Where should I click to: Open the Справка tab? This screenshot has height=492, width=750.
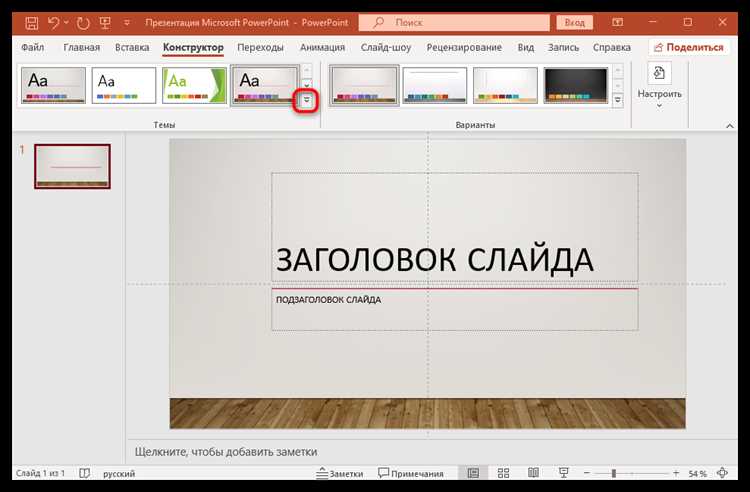pos(612,47)
